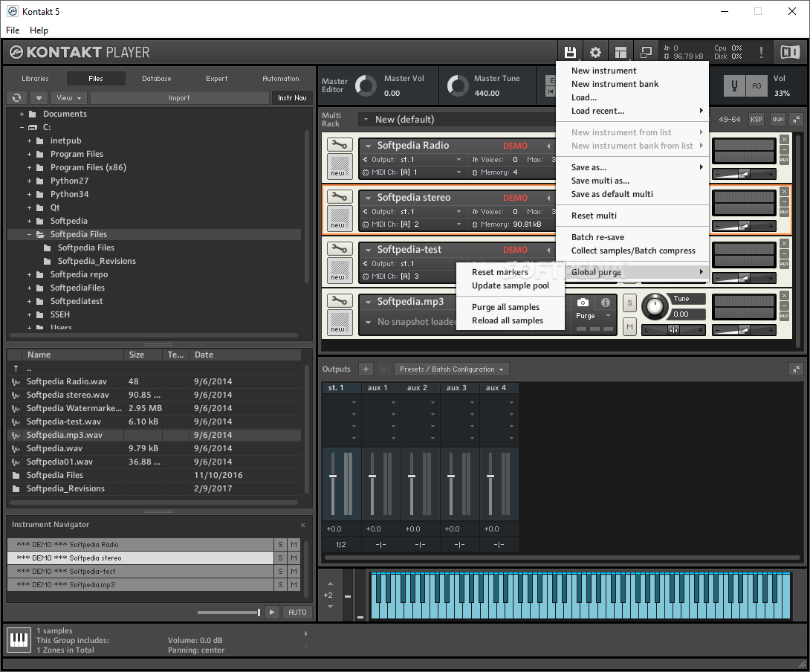810x672 pixels.
Task: Expand the Documents folder tree node
Action: click(x=22, y=114)
